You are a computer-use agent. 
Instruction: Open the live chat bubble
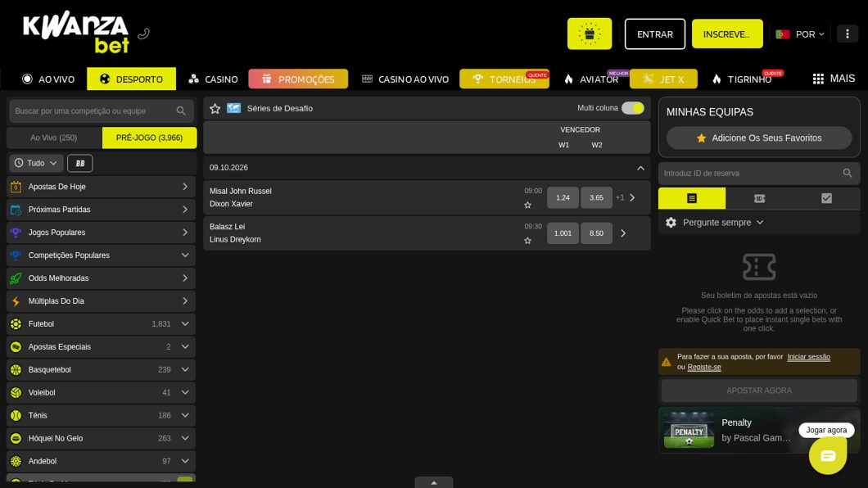pyautogui.click(x=828, y=455)
